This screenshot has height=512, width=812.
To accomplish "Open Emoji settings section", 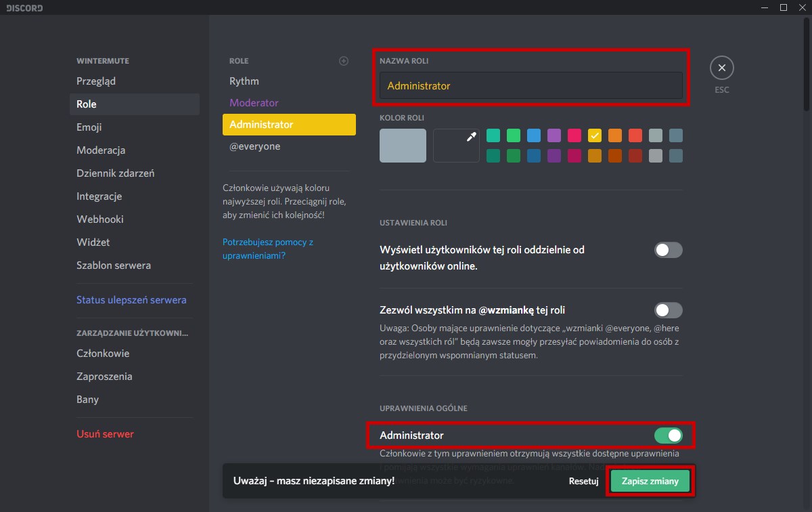I will click(135, 127).
